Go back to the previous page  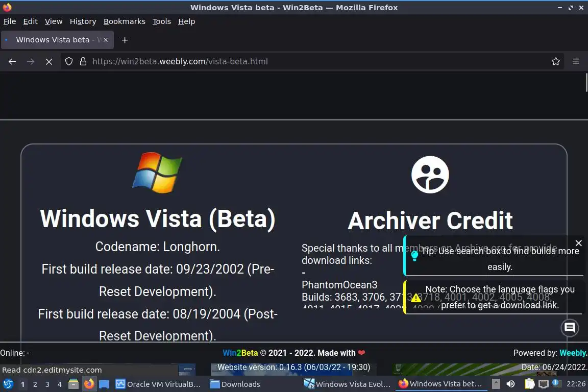12,62
